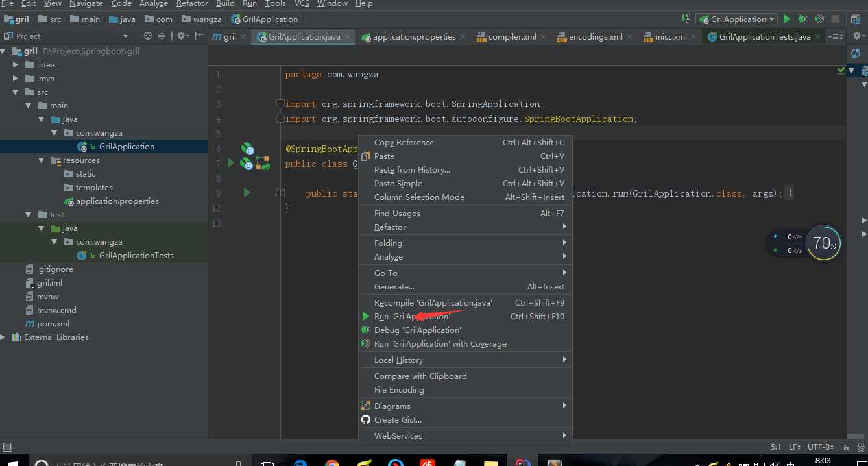868x466 pixels.
Task: Open Chrome from the taskbar
Action: coord(332,463)
